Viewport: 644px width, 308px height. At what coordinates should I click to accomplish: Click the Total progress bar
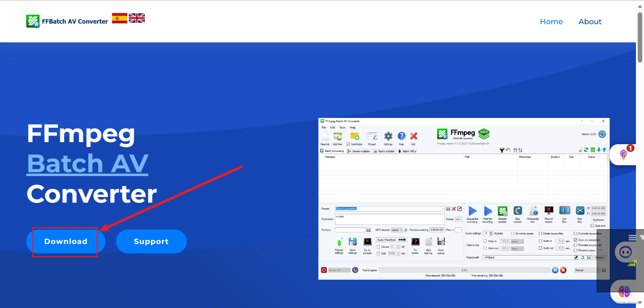point(465,270)
